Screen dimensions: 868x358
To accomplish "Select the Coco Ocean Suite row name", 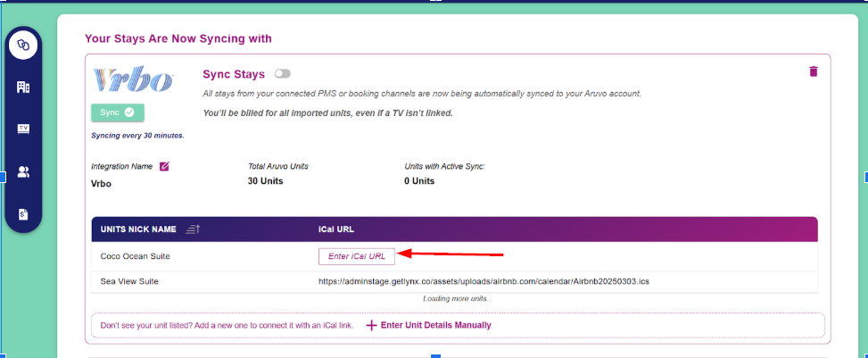I will [135, 256].
